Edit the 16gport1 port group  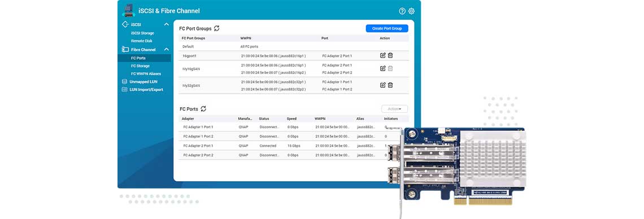pyautogui.click(x=383, y=55)
